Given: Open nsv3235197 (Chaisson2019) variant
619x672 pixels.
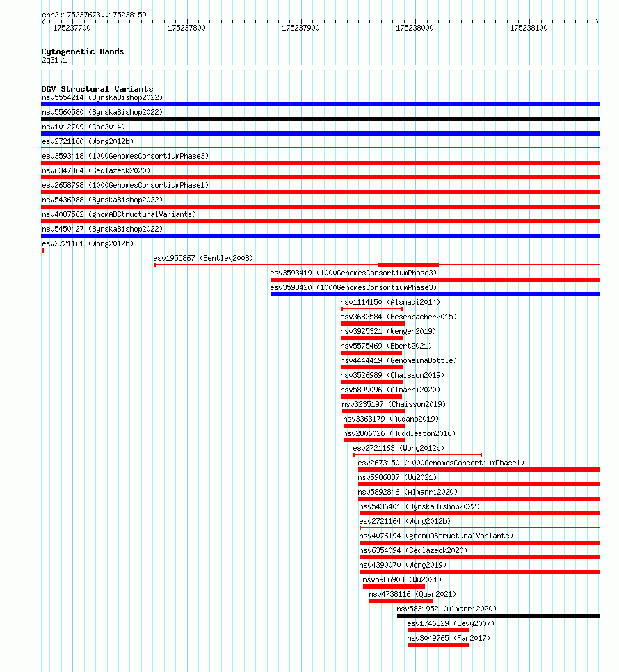Looking at the screenshot, I should coord(394,404).
